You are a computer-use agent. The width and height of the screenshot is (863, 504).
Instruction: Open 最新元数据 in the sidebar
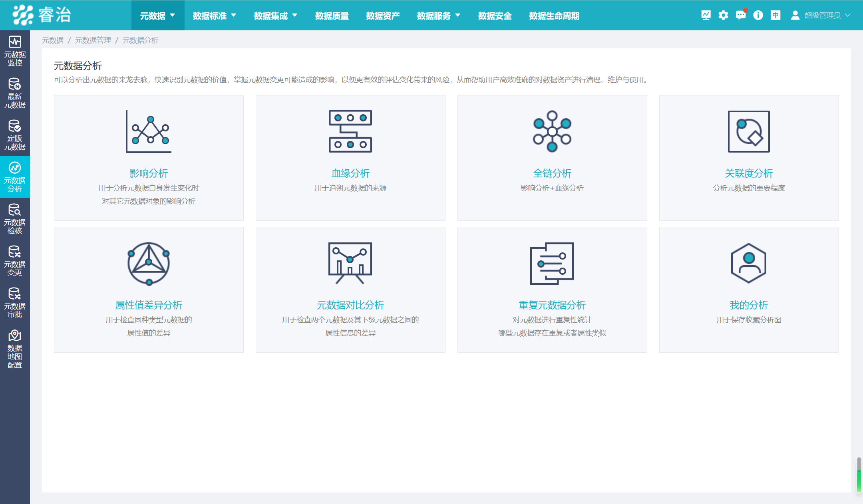(x=15, y=93)
